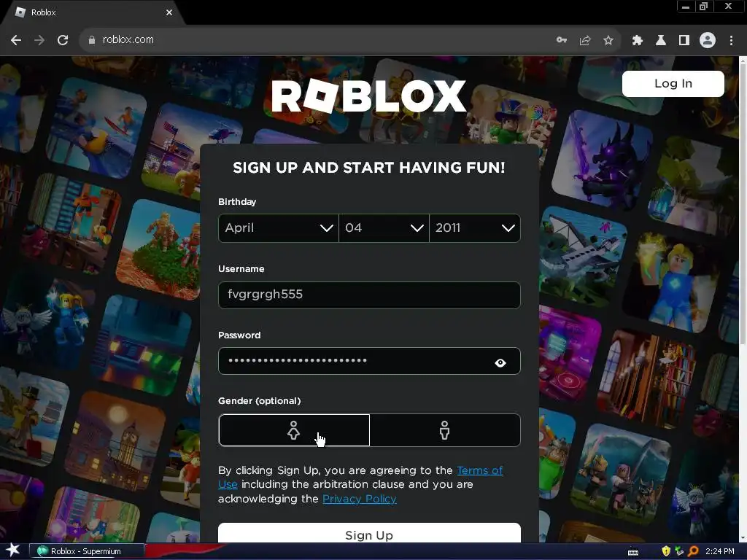Click the orange magnifier tray icon

[x=693, y=551]
